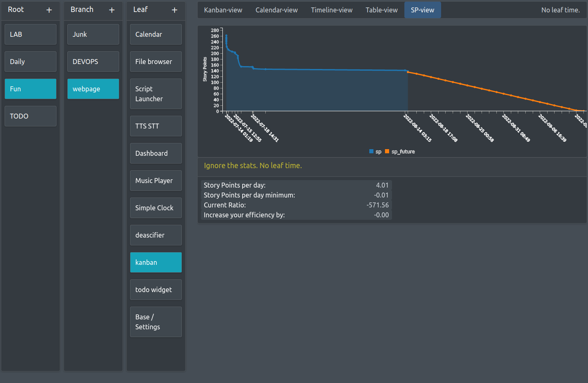Select the Fun root item

coord(31,89)
